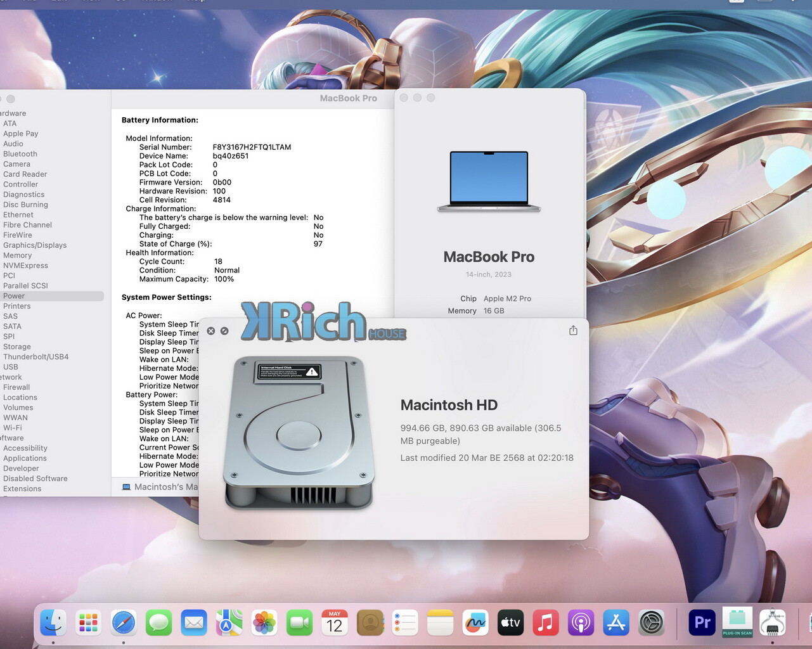The width and height of the screenshot is (812, 649).
Task: Select Applications in the sidebar
Action: tap(25, 458)
